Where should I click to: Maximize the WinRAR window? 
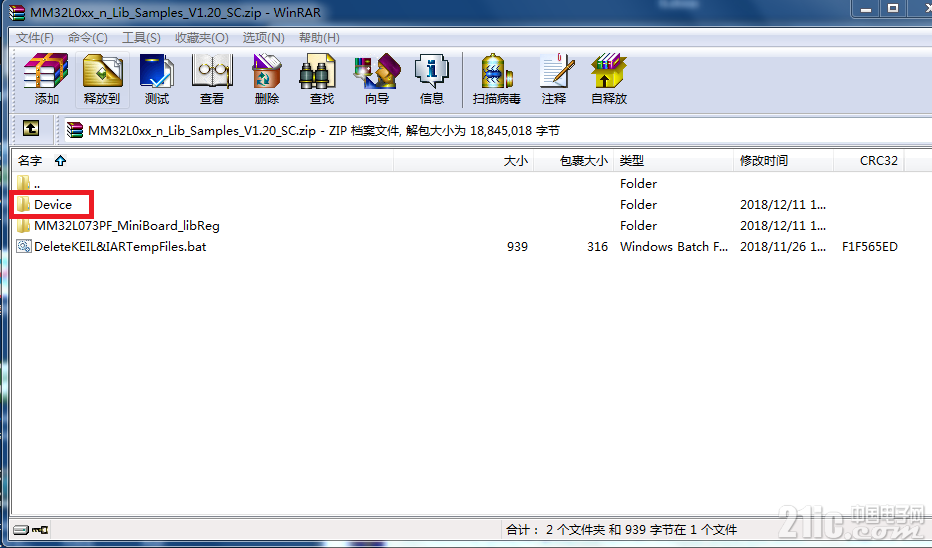pyautogui.click(x=893, y=9)
